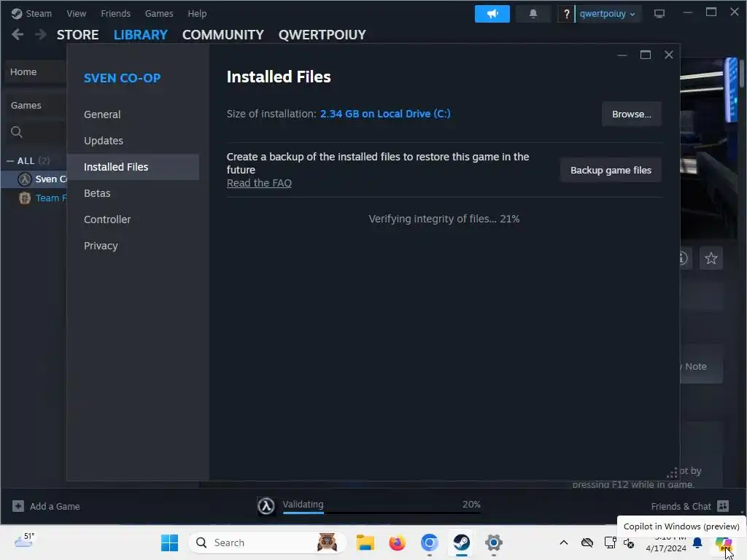Screen dimensions: 747x560
Task: Click the Browse... button
Action: pyautogui.click(x=631, y=114)
